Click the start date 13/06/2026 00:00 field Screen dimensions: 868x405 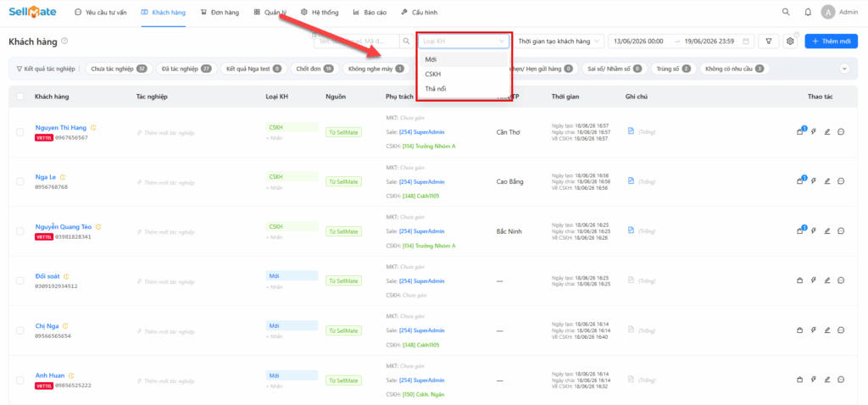tap(639, 41)
